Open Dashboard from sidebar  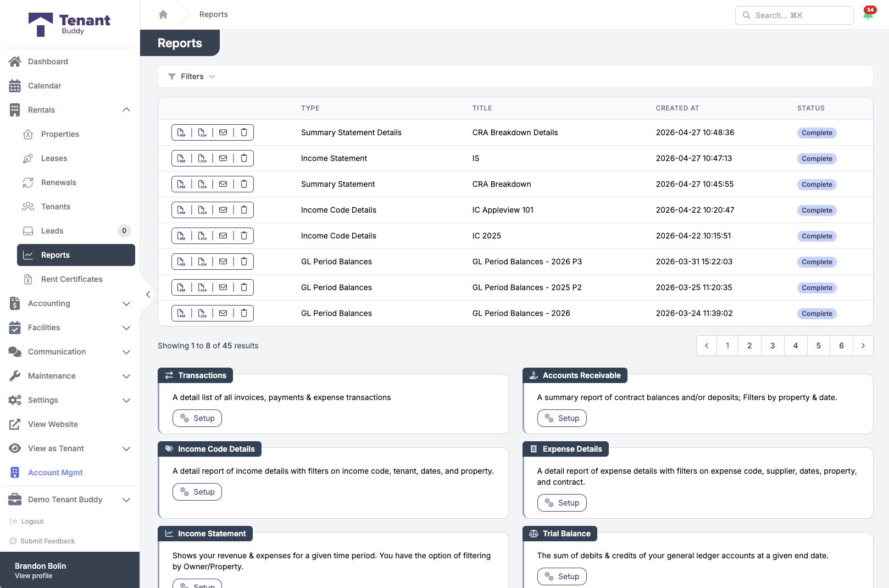(69, 62)
